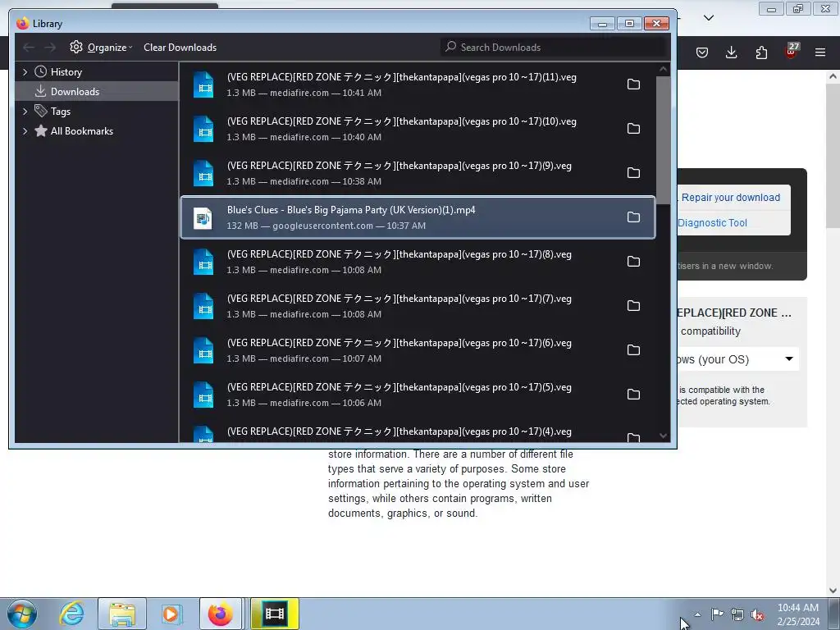
Task: Show Blue's Clues mp4 in its folder
Action: click(x=633, y=217)
